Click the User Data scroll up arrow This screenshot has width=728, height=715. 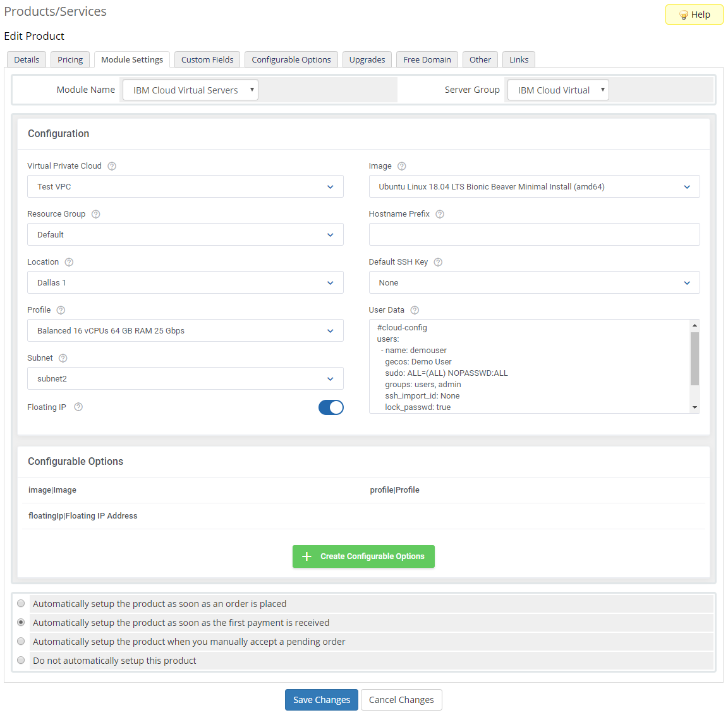[x=695, y=325]
